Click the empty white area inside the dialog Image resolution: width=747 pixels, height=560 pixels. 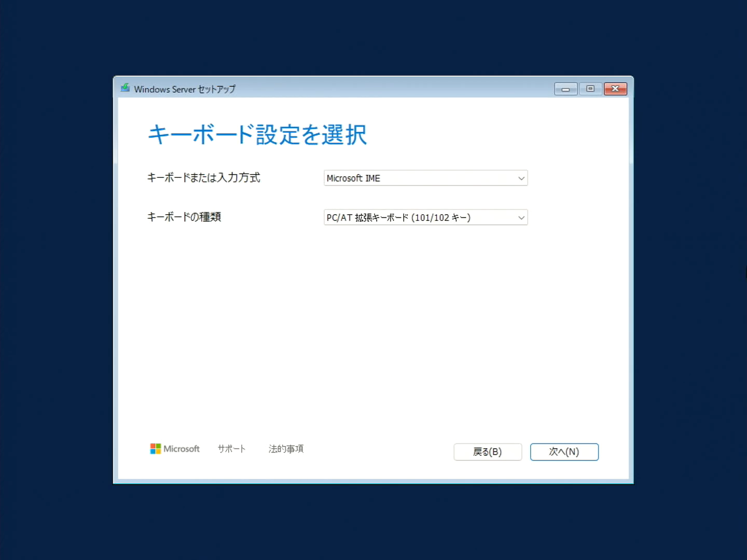pyautogui.click(x=374, y=332)
